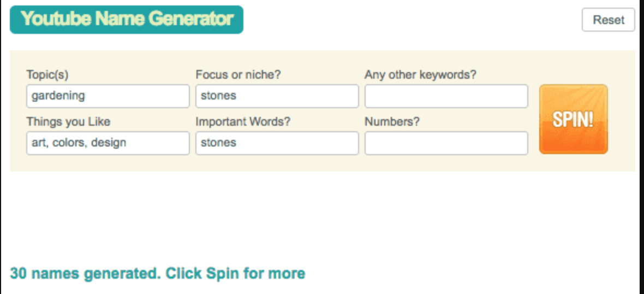Select the Focus or niche input field
The image size is (644, 294).
tap(277, 96)
